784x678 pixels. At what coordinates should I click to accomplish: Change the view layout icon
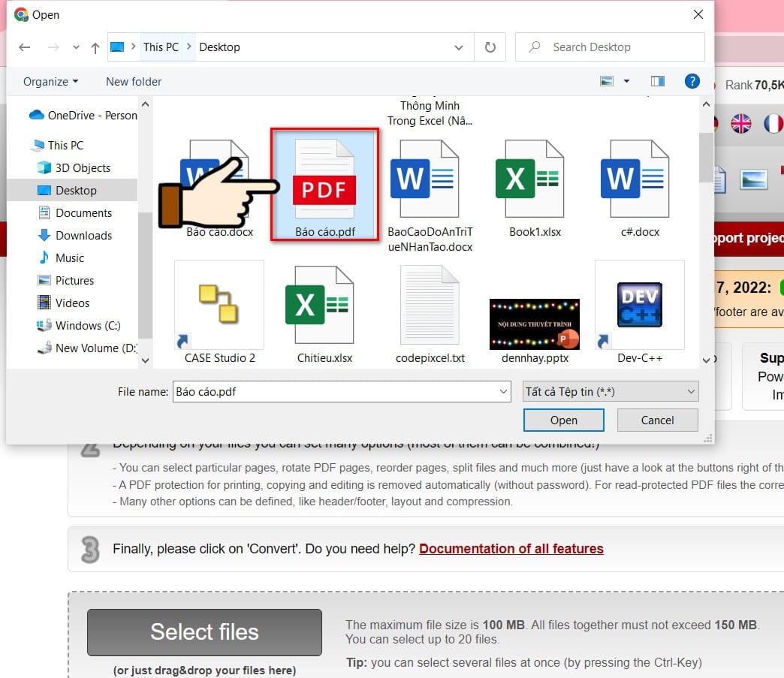click(607, 81)
